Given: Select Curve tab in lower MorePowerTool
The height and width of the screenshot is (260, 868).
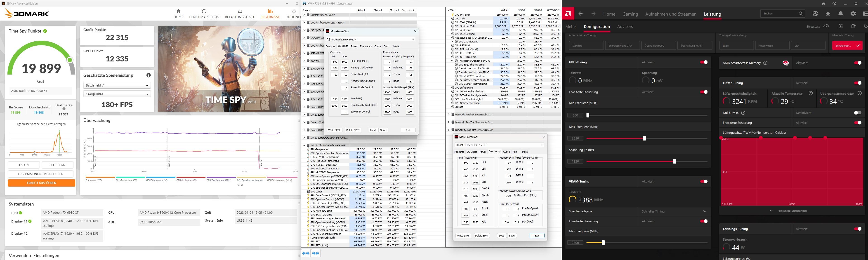Looking at the screenshot, I should pos(506,152).
